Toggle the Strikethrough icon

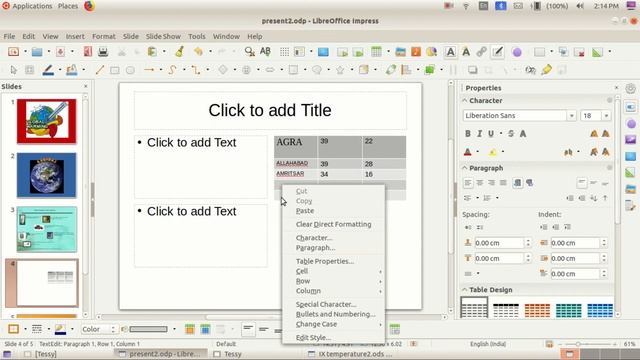pyautogui.click(x=511, y=133)
